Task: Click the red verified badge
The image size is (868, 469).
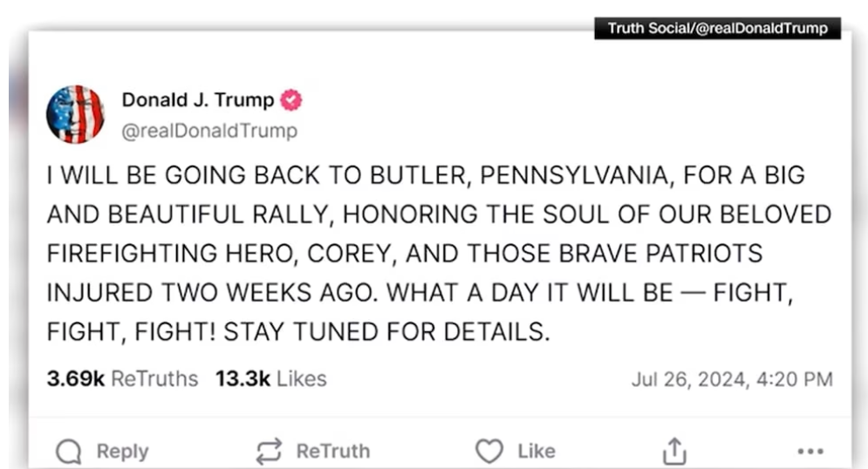Action: [291, 100]
